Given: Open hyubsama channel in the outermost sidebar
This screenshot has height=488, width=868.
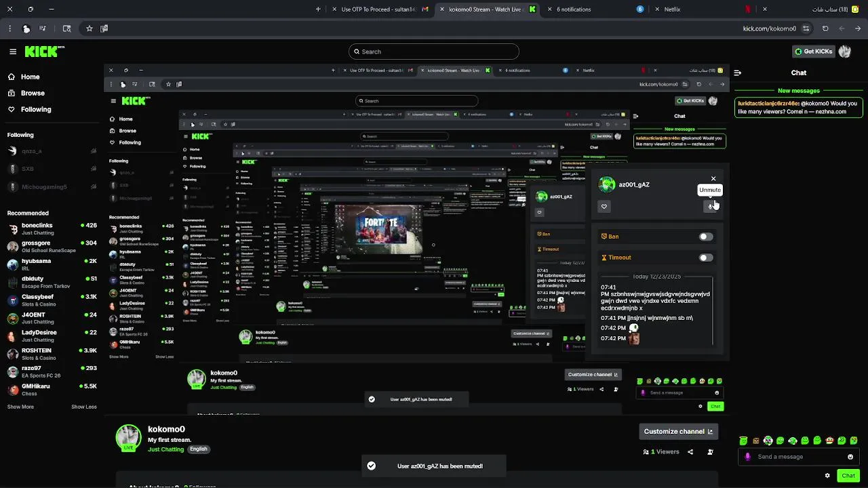Looking at the screenshot, I should (52, 264).
